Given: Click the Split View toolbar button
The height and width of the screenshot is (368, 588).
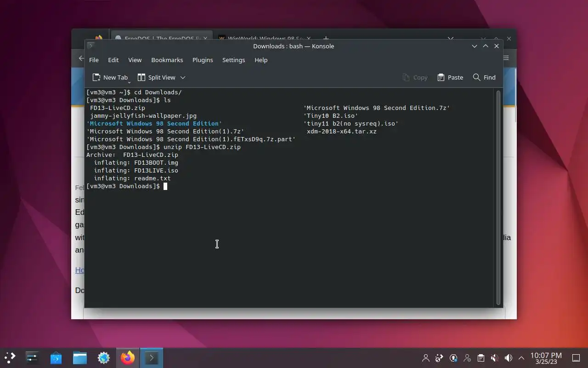Looking at the screenshot, I should click(156, 77).
